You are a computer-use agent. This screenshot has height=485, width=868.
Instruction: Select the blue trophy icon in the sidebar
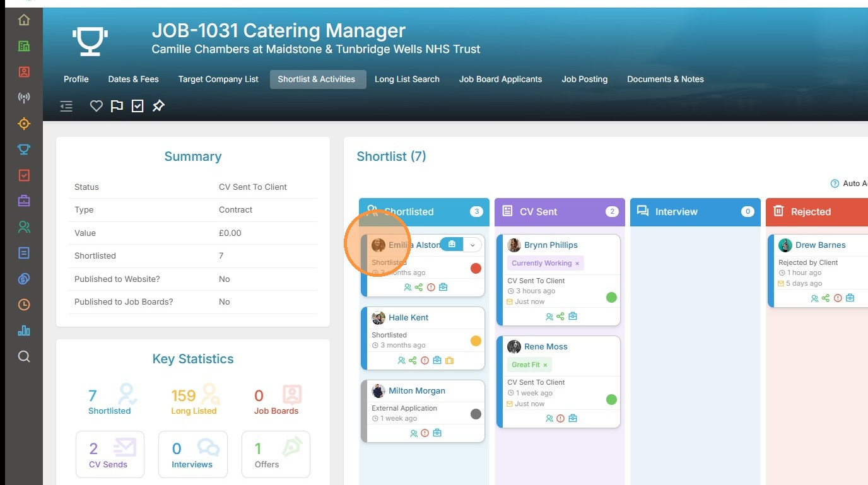(24, 149)
